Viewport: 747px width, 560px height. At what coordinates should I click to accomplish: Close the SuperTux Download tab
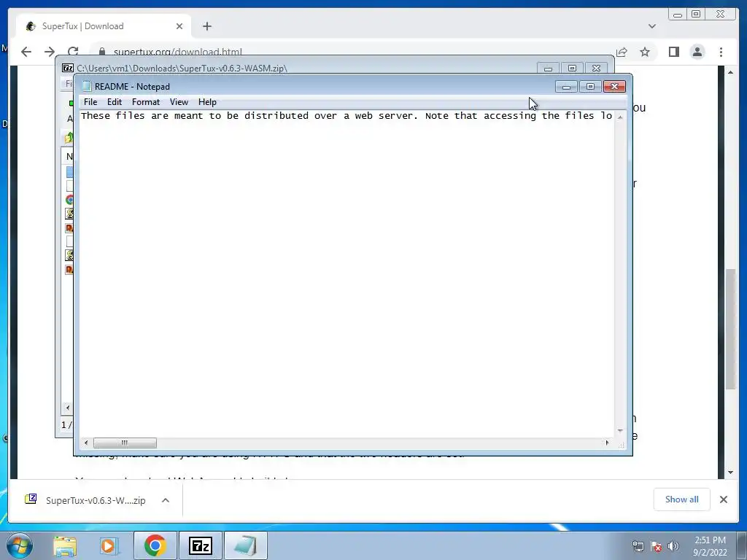coord(179,26)
